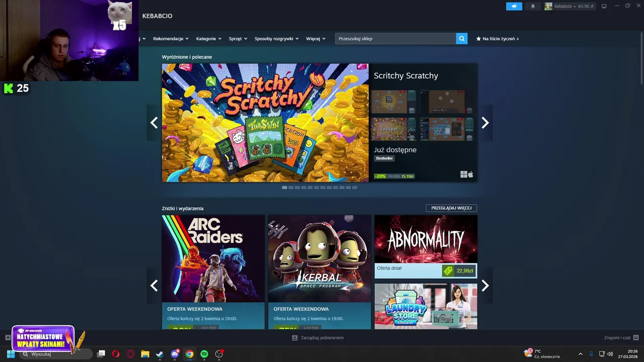Open Steam announcements megaphone icon

tap(514, 6)
